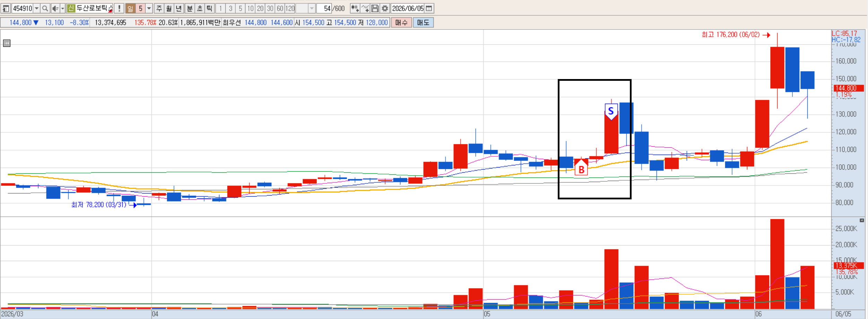This screenshot has height=319, width=868.
Task: Click the 54 candle count field
Action: [325, 8]
